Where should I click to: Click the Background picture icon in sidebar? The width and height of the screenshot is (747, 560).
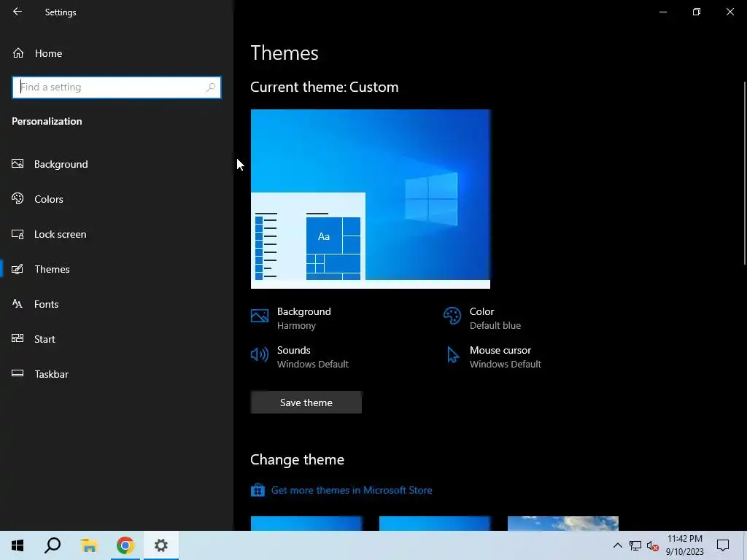point(18,164)
